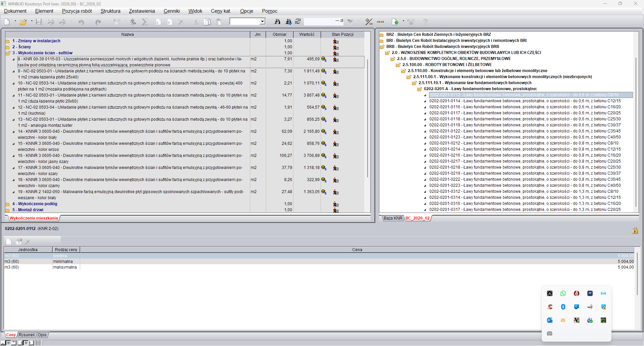Open the Zestawienia menu
The image size is (644, 346).
[x=142, y=11]
